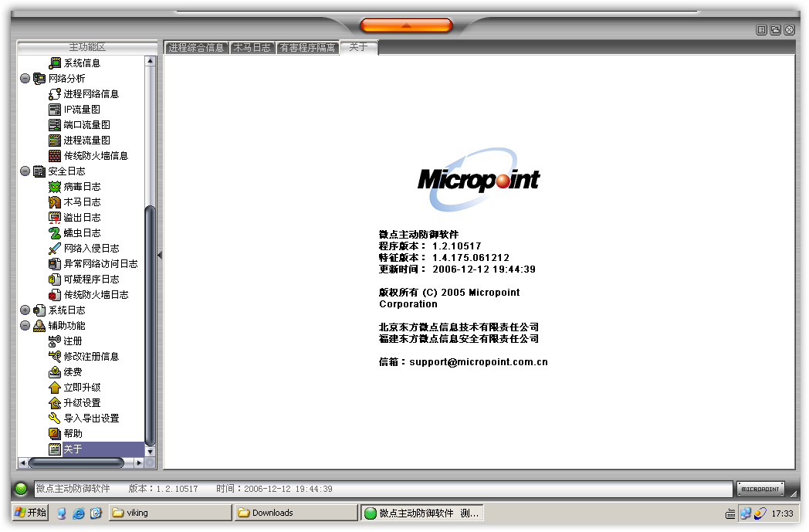
Task: Click the 特征版本 1.4.175.061212 line
Action: [444, 257]
